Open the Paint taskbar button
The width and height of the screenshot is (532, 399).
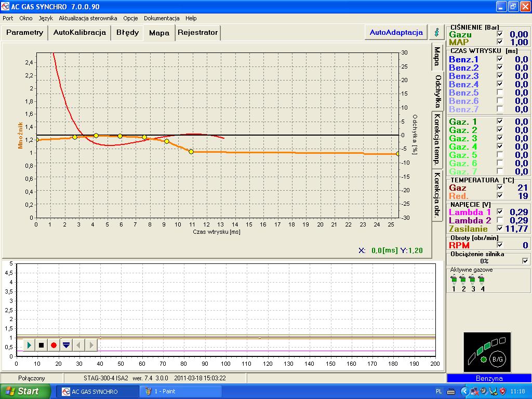click(x=180, y=392)
